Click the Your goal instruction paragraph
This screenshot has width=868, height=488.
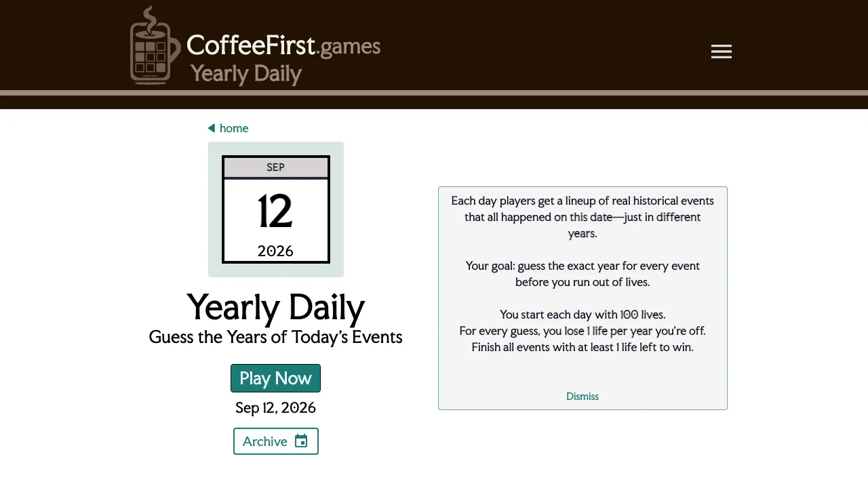[583, 274]
